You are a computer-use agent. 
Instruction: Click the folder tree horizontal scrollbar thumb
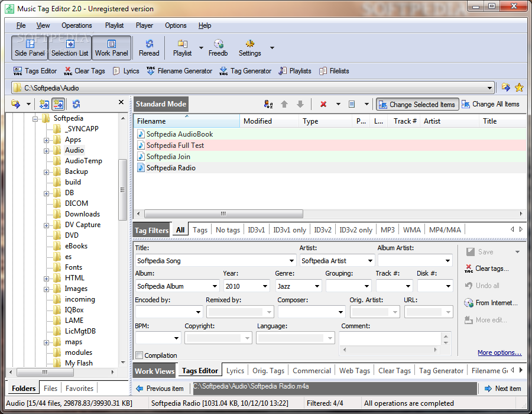(45, 372)
